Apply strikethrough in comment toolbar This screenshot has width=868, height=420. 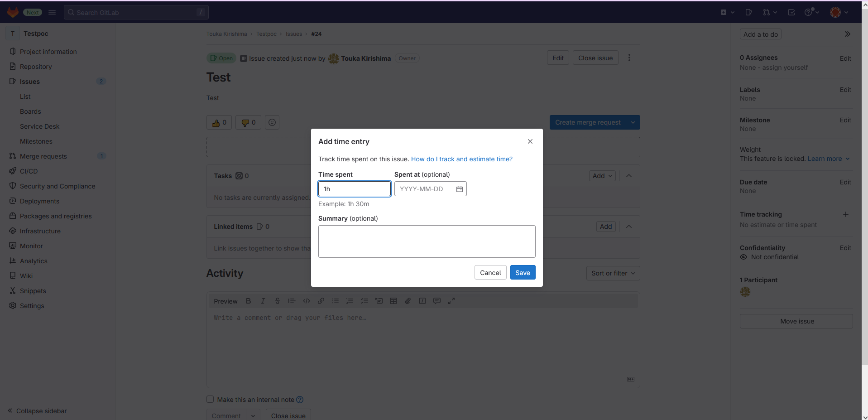click(278, 301)
